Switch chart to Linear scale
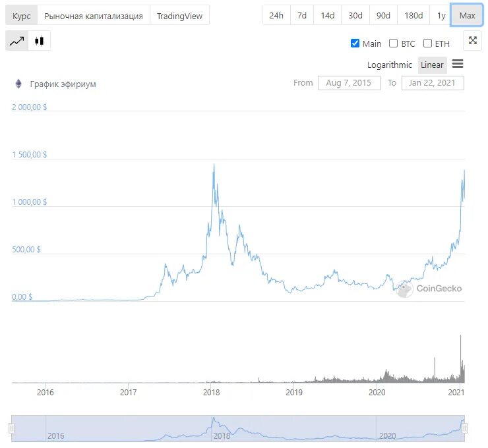This screenshot has width=488, height=448. click(432, 65)
